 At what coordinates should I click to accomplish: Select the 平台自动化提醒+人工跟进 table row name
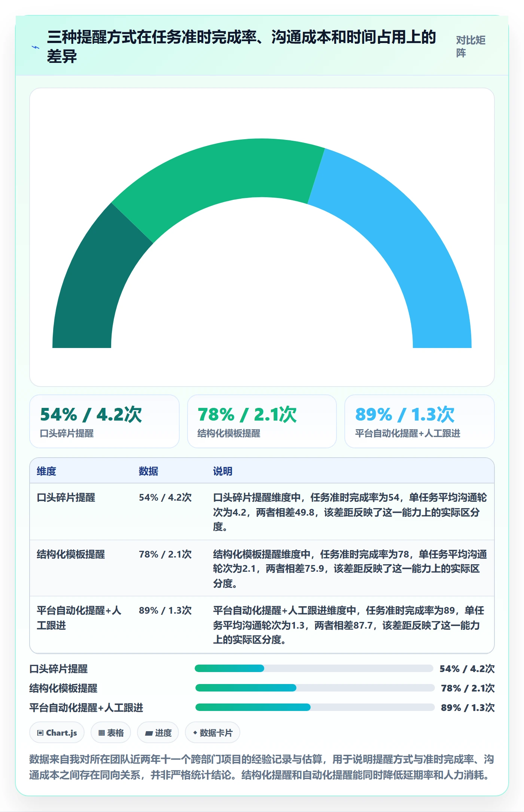click(79, 618)
